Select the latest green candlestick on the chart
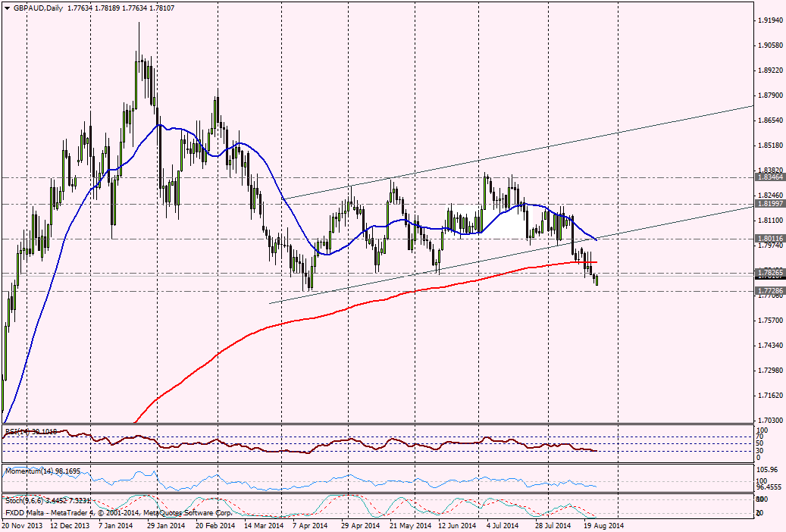786x532 pixels. (x=597, y=280)
